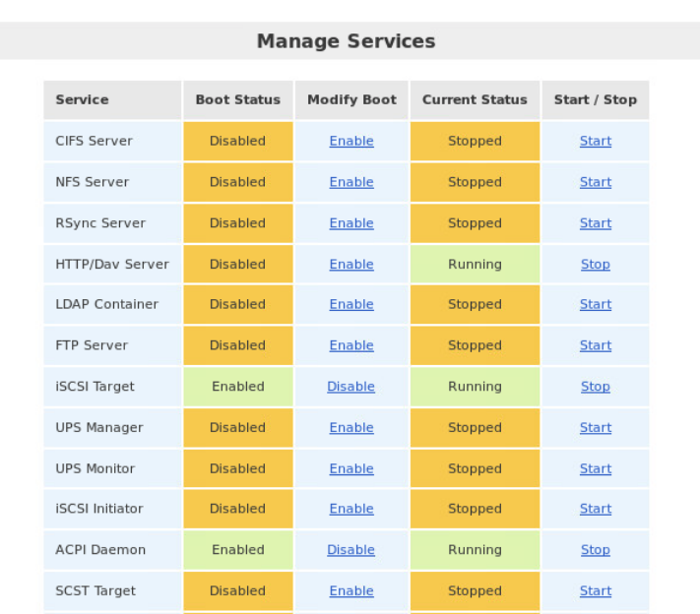Enable NFS Server at boot

pos(351,182)
